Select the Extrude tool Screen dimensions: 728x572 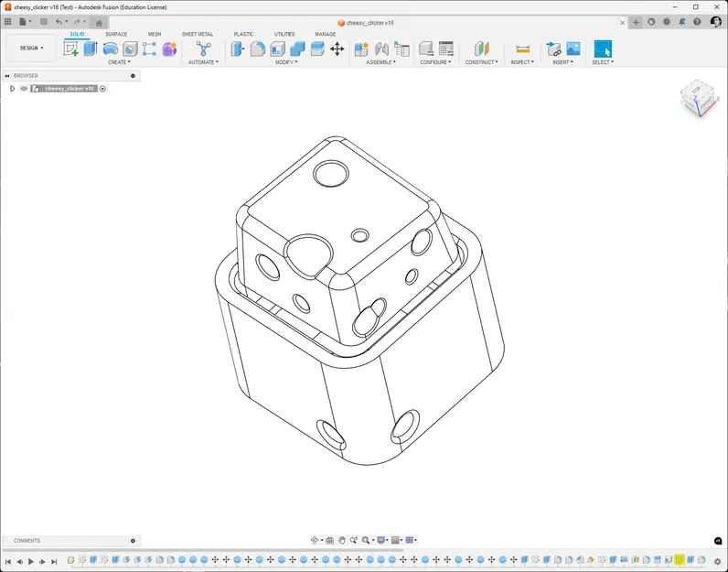point(90,49)
